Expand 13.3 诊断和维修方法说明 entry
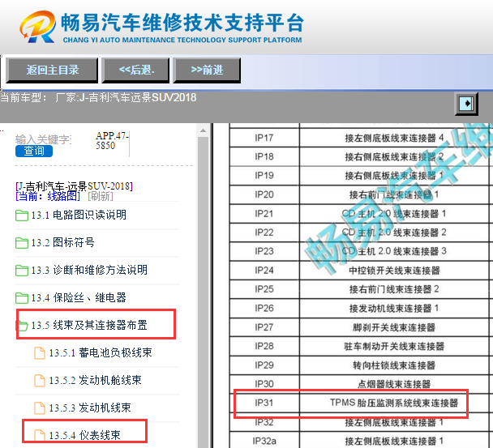 [x=89, y=271]
